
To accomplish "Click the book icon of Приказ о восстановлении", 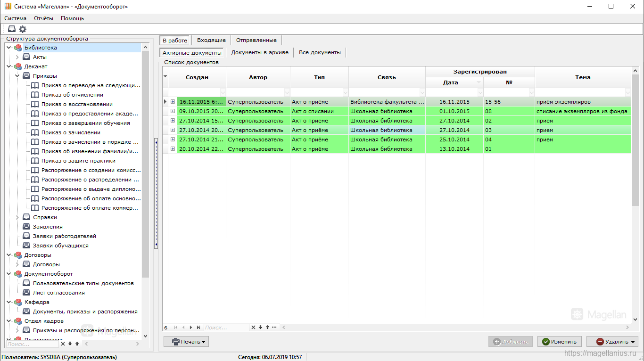I will point(35,104).
